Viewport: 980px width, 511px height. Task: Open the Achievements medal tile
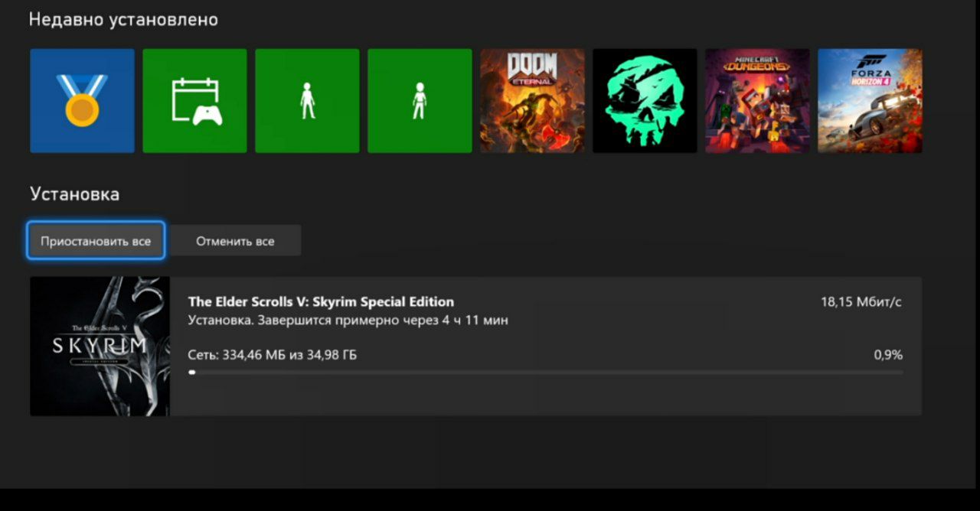(x=82, y=101)
